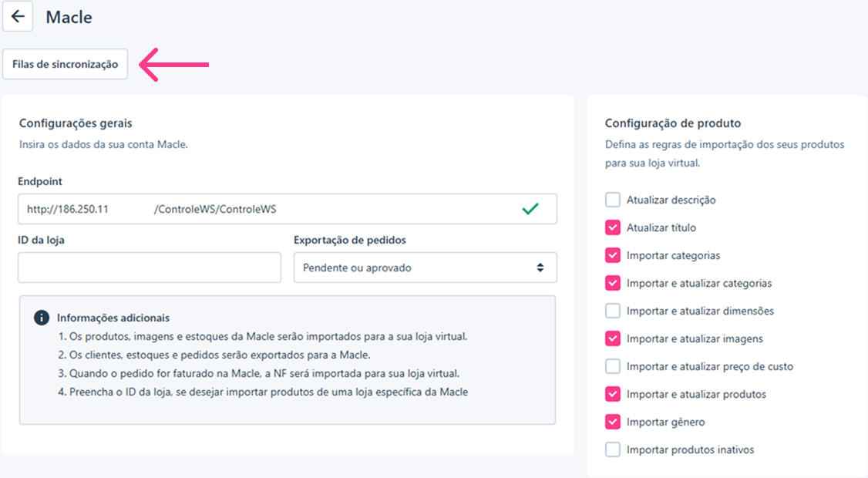Uncheck Atualizar título
The height and width of the screenshot is (478, 868).
point(613,227)
